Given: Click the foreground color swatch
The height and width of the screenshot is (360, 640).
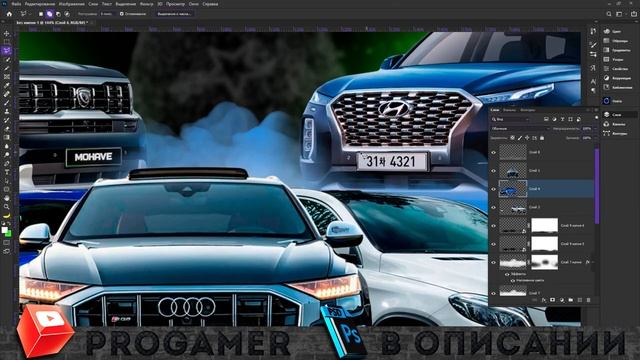Looking at the screenshot, I should point(5,230).
